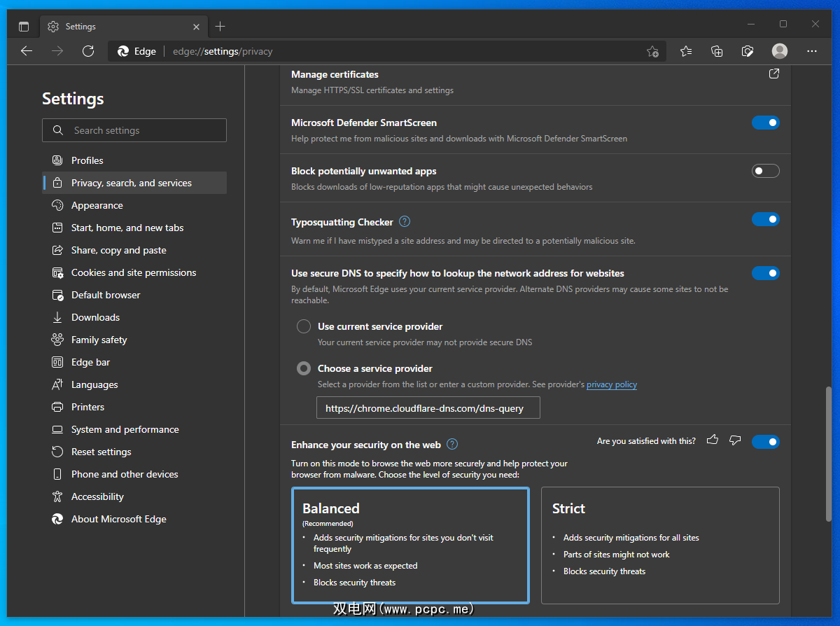Screen dimensions: 840x626
Task: Open Settings and more ellipsis menu
Action: [812, 51]
